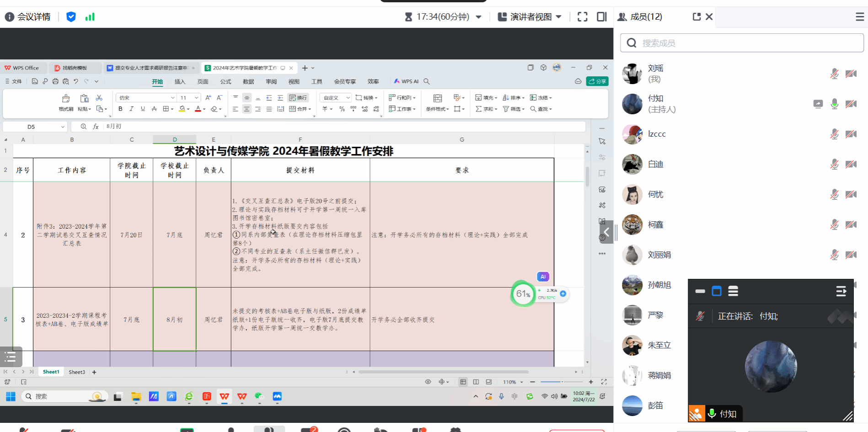Click the 合并 merge cells button

coord(300,109)
